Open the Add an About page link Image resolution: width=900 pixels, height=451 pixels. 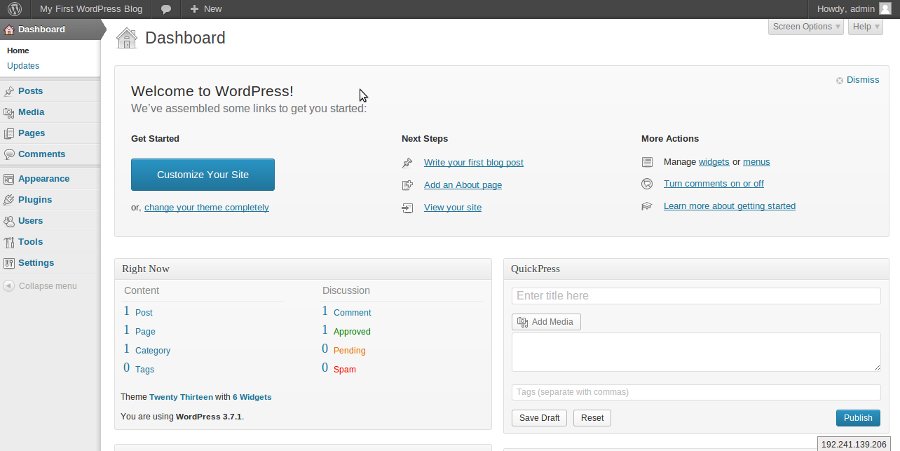(463, 185)
